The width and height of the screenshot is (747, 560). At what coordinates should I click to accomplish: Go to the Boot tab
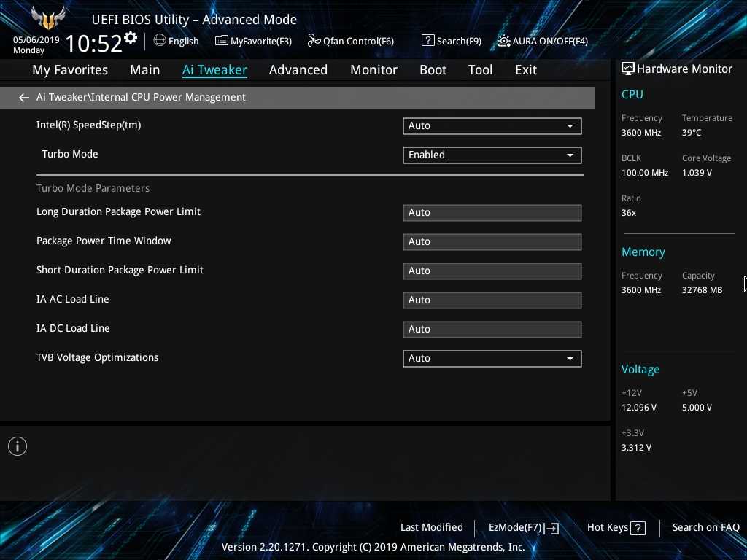tap(433, 70)
